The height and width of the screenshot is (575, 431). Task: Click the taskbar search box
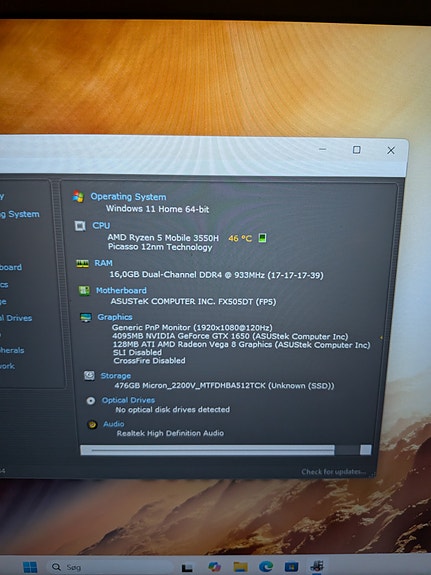tap(110, 567)
